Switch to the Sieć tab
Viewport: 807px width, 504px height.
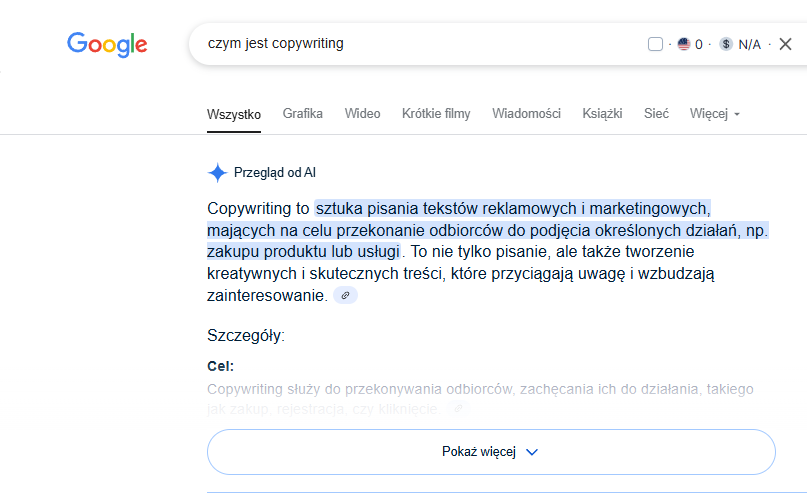click(657, 114)
